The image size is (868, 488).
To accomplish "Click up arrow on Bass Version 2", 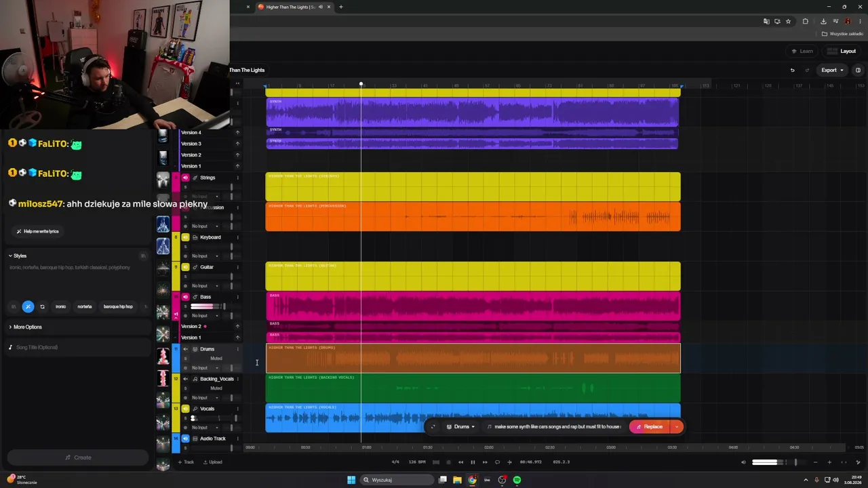I will pos(237,326).
